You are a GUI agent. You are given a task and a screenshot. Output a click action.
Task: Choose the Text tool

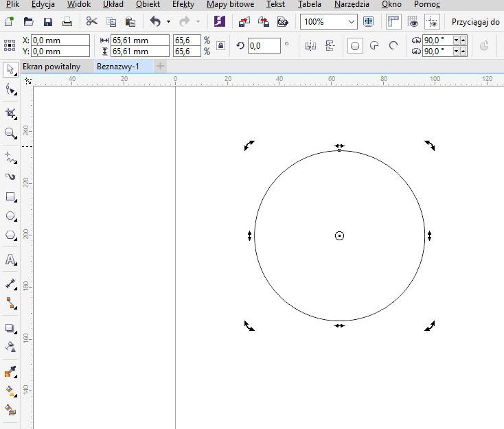click(x=10, y=259)
